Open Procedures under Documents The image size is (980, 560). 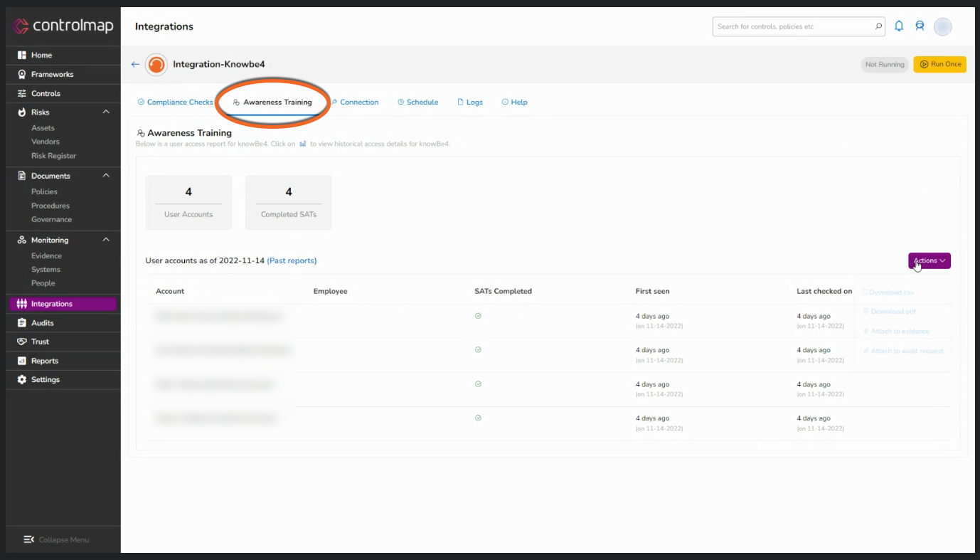pyautogui.click(x=50, y=206)
